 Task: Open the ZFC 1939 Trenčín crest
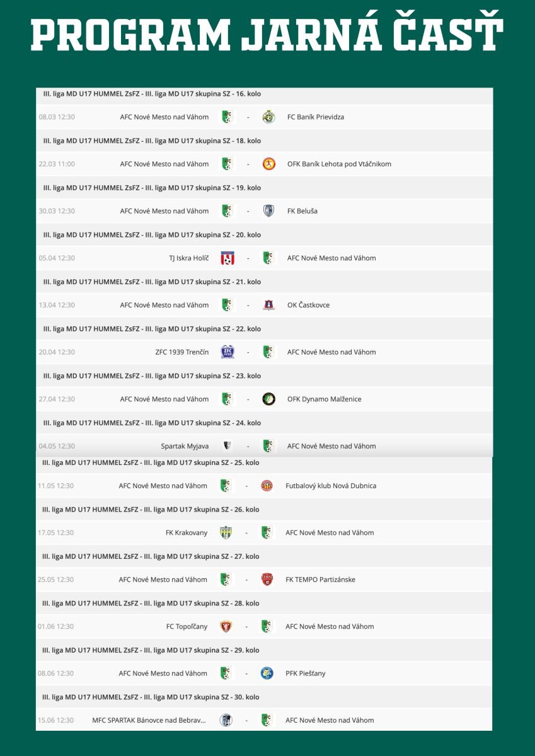[227, 352]
